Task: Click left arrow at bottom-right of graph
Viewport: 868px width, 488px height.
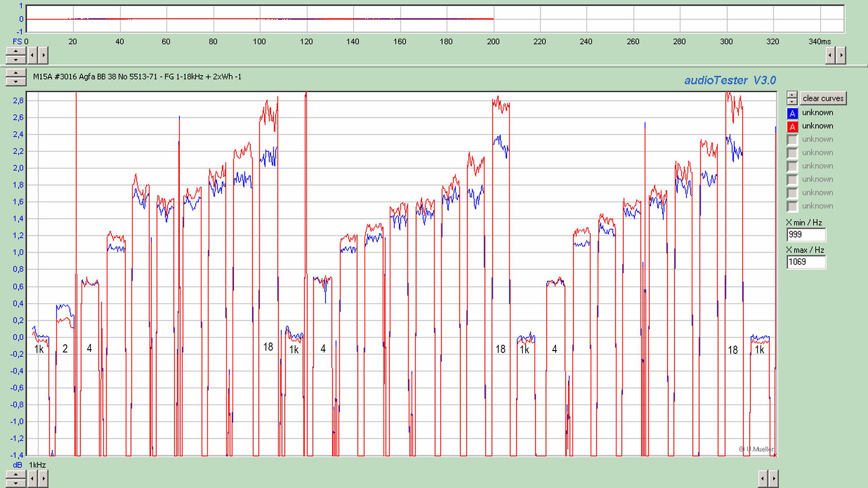Action: point(763,478)
